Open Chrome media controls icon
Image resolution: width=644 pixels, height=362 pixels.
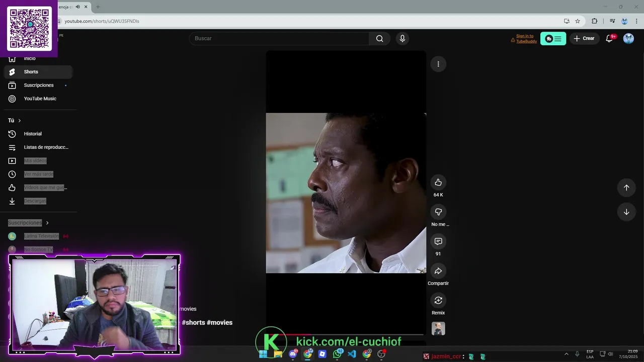pos(612,21)
